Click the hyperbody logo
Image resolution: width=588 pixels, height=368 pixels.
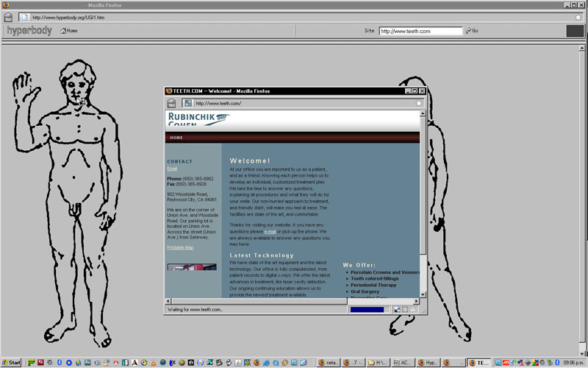[x=28, y=31]
